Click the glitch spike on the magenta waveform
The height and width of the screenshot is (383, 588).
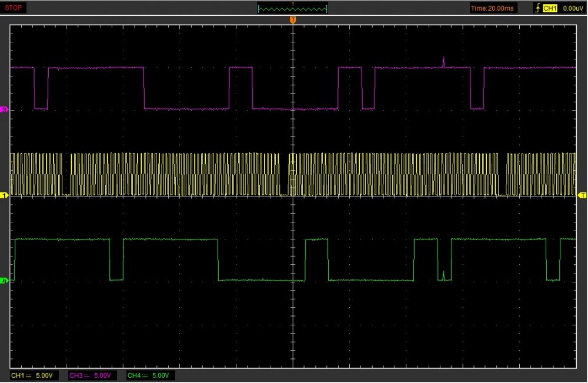coord(443,61)
